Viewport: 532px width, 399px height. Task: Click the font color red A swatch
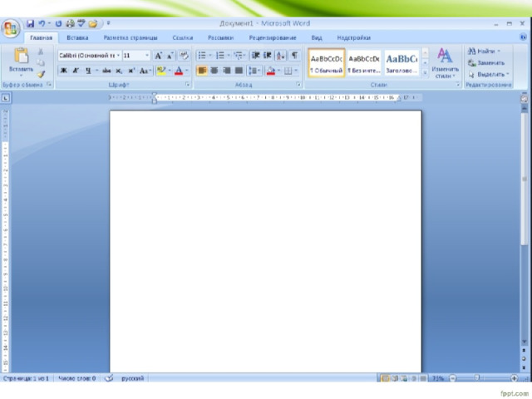click(179, 71)
